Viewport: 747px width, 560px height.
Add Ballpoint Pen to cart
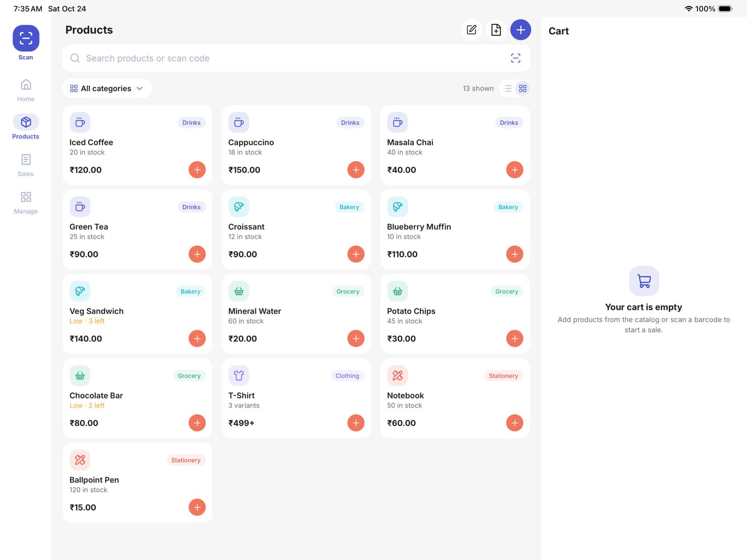coord(197,507)
